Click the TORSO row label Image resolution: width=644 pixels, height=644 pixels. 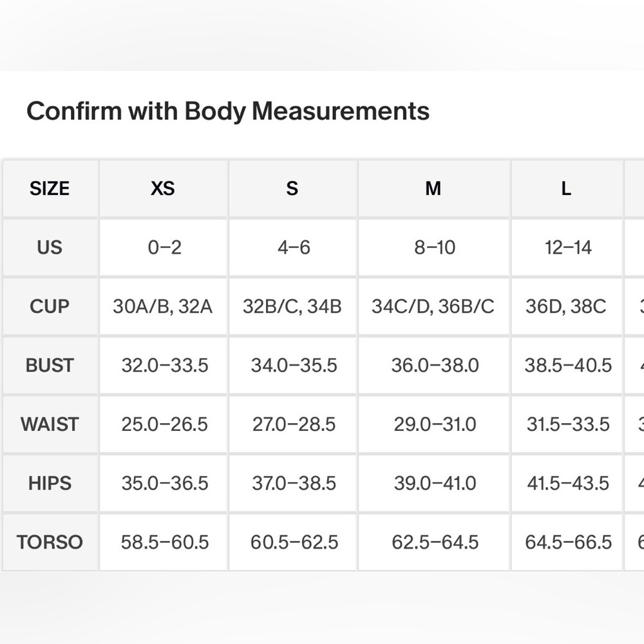50,542
